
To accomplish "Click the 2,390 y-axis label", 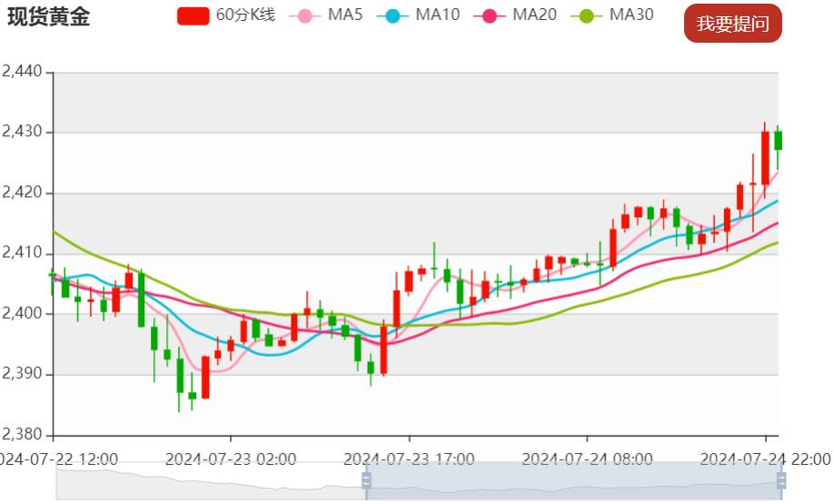I will pos(22,374).
